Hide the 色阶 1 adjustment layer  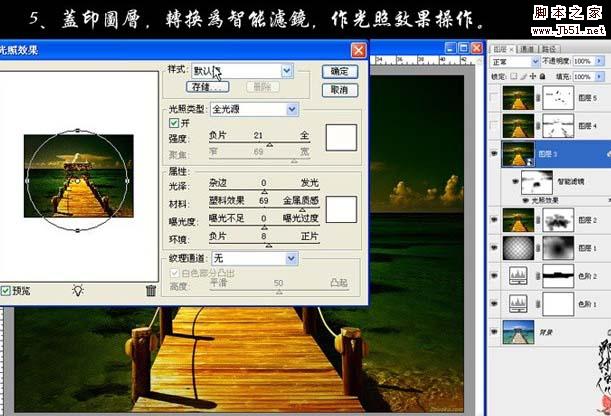(494, 303)
